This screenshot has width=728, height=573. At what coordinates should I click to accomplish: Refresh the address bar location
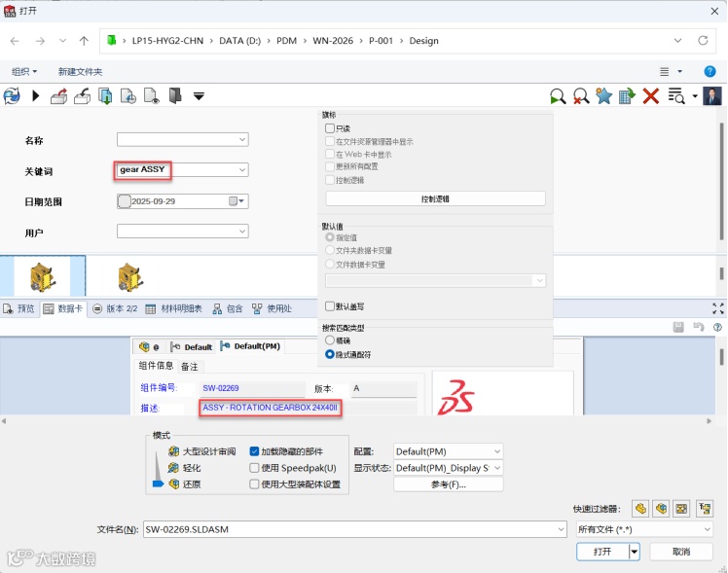[x=703, y=40]
